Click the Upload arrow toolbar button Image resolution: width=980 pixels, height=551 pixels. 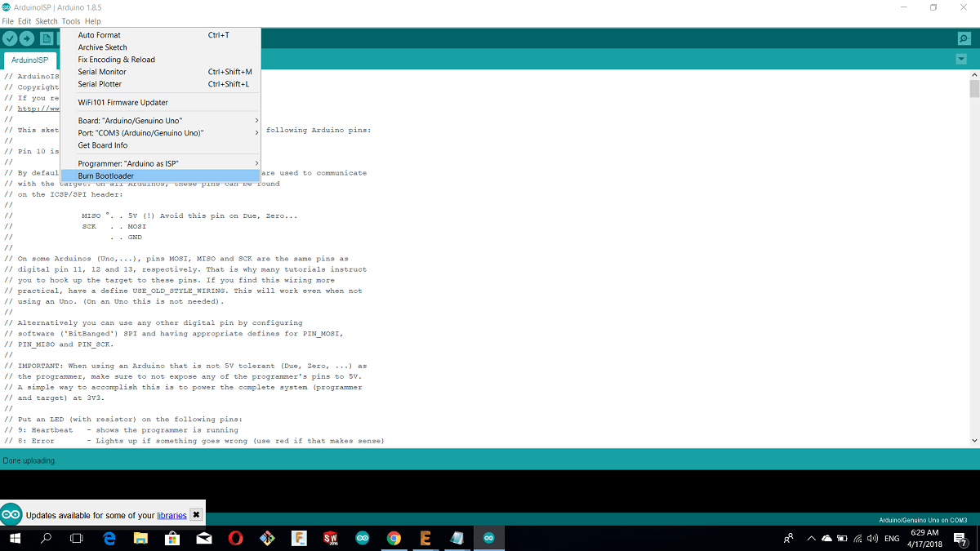pos(27,38)
